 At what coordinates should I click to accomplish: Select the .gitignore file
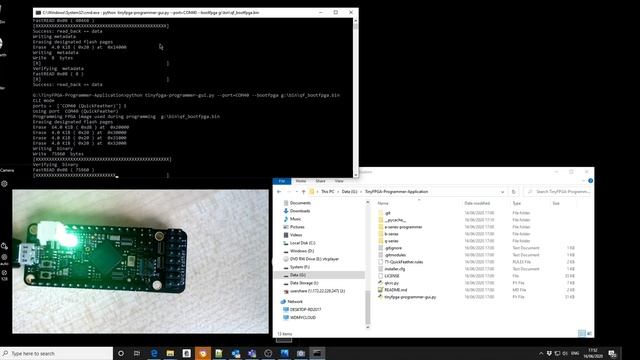[x=393, y=248]
